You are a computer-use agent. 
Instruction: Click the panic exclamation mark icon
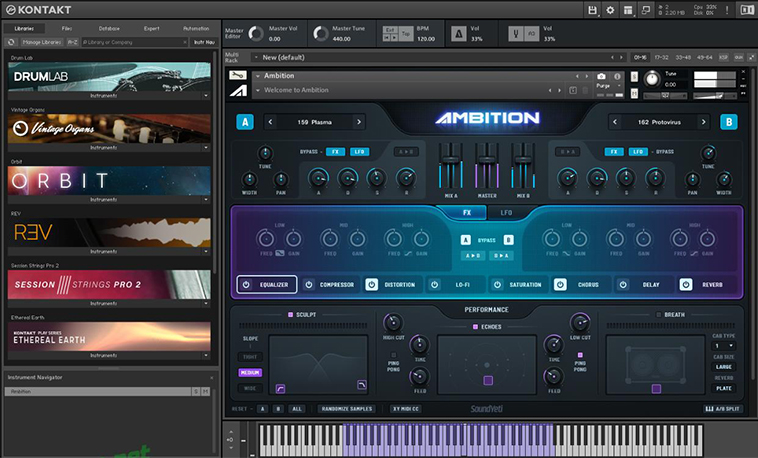click(x=727, y=10)
